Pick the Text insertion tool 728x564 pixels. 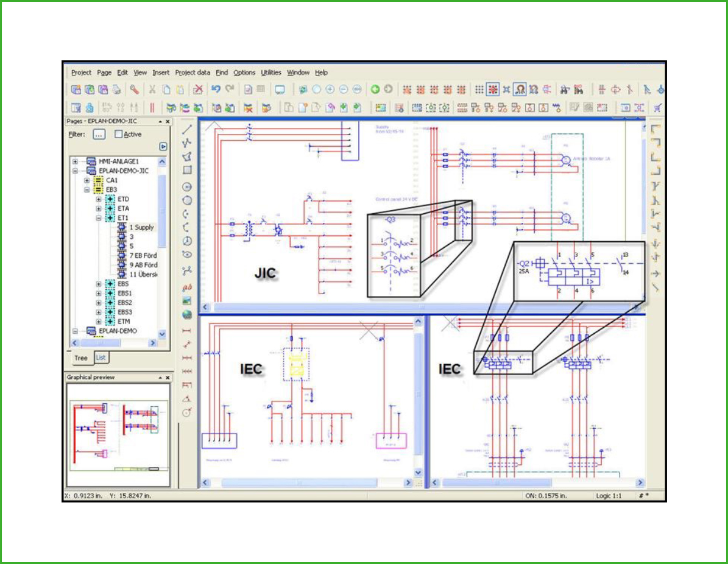(x=188, y=287)
